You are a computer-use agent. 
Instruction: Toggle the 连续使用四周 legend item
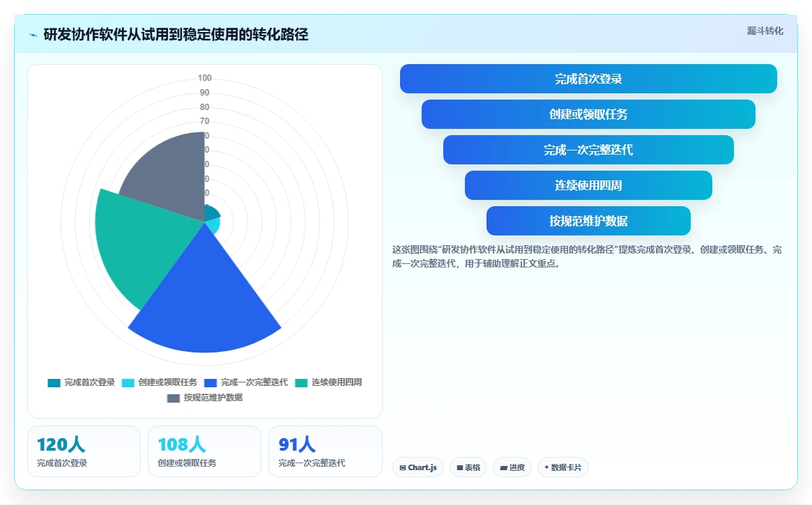(x=328, y=382)
